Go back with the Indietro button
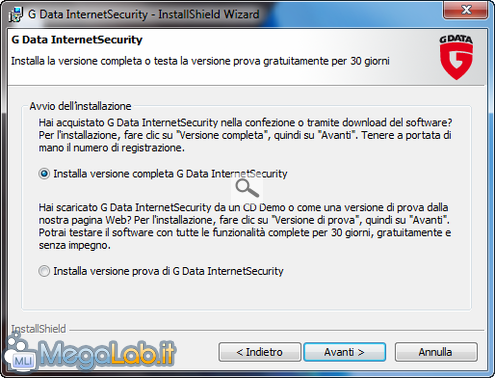This screenshot has height=378, width=495. click(x=260, y=352)
